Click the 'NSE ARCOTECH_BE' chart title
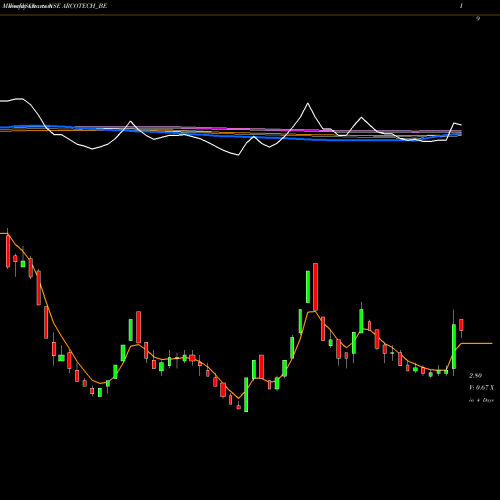 (77, 6)
